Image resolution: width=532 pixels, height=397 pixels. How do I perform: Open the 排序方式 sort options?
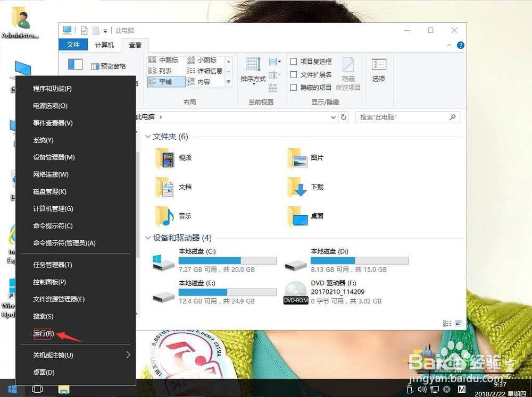(x=252, y=78)
